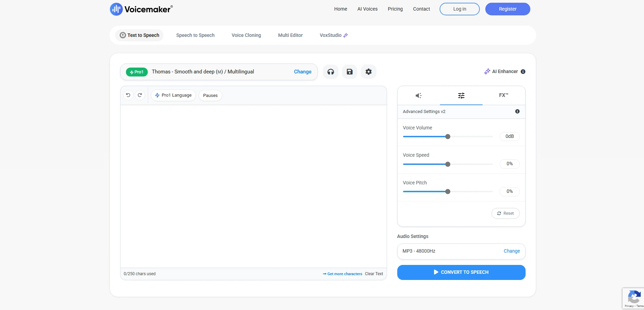Screen dimensions: 644x310
Task: Open the Contact page
Action: [421, 9]
